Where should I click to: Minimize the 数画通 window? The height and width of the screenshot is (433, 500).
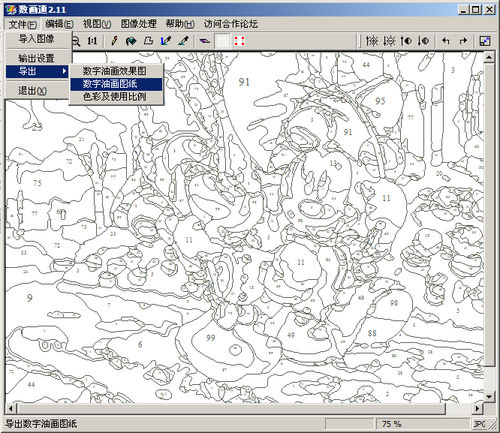tap(464, 10)
